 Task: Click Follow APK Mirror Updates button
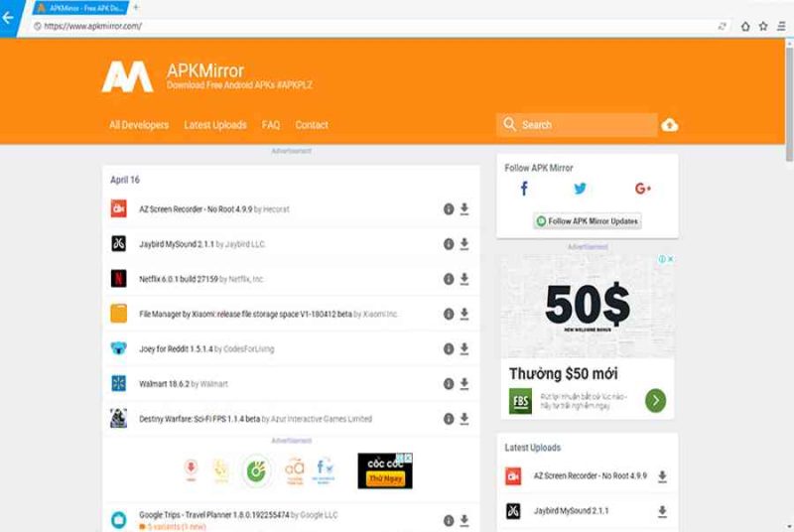coord(588,221)
